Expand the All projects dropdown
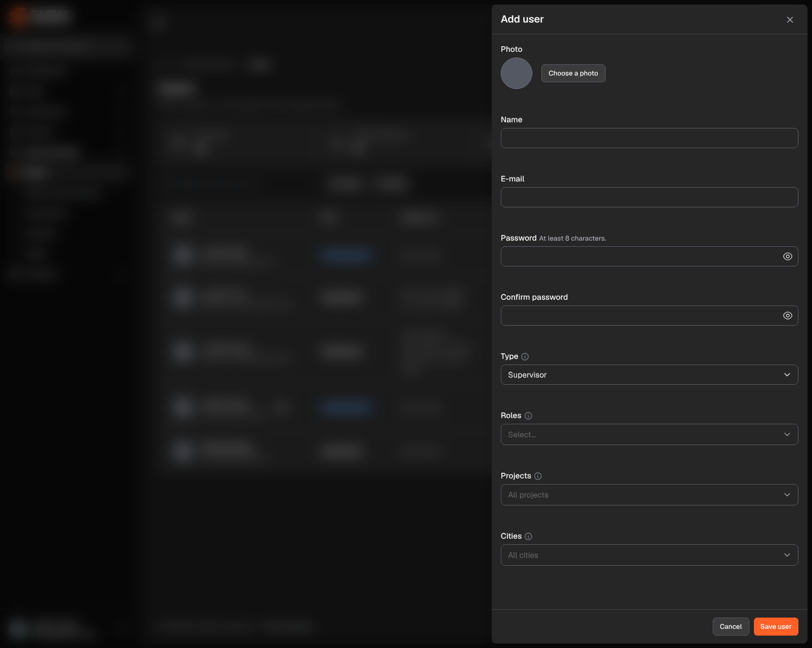The width and height of the screenshot is (812, 648). click(x=650, y=495)
